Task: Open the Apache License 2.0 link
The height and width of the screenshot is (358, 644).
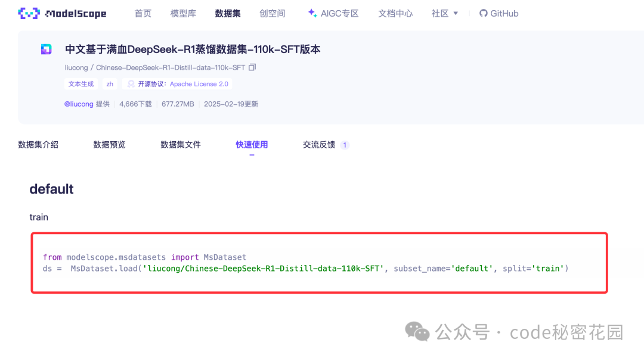Action: 199,84
